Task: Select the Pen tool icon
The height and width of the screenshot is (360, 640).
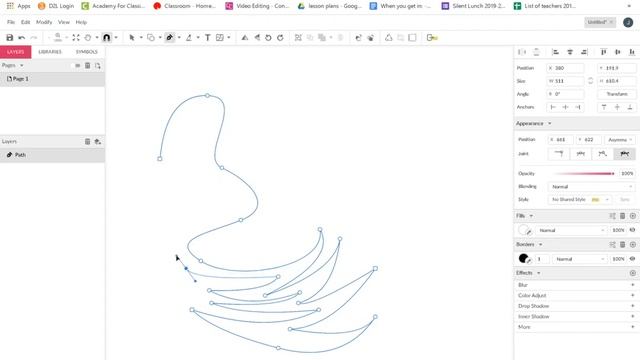Action: (170, 38)
